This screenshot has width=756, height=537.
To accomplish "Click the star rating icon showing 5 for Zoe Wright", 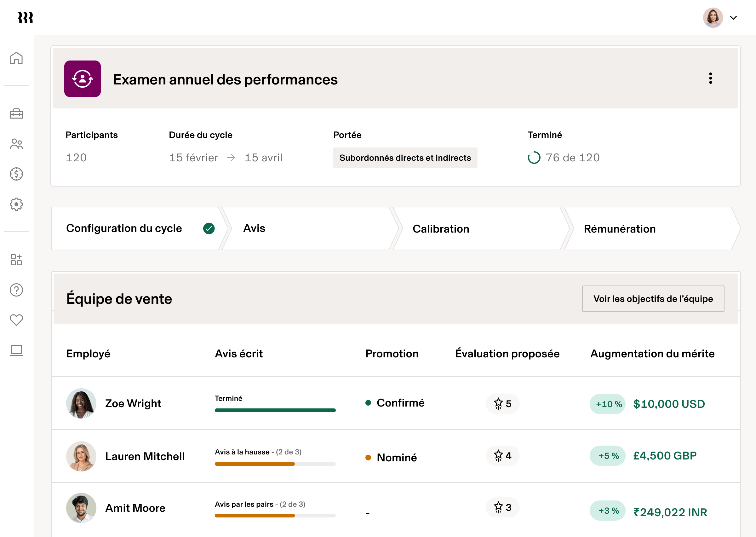I will point(502,404).
